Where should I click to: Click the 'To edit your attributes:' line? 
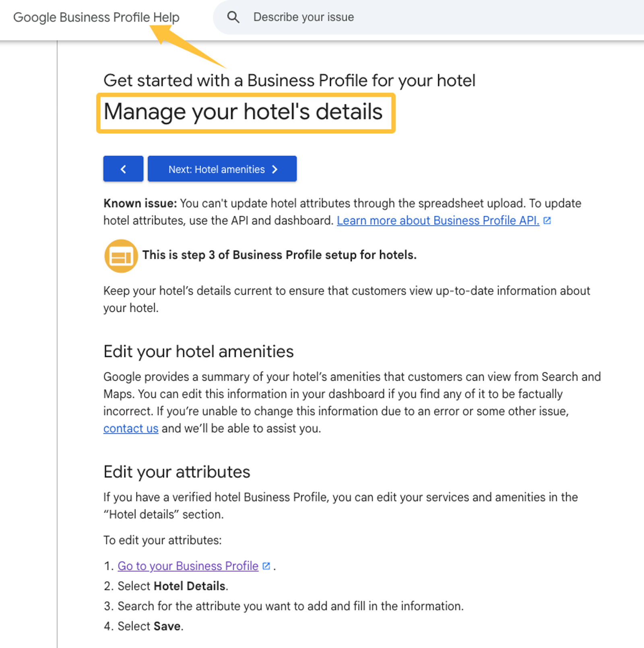point(163,540)
